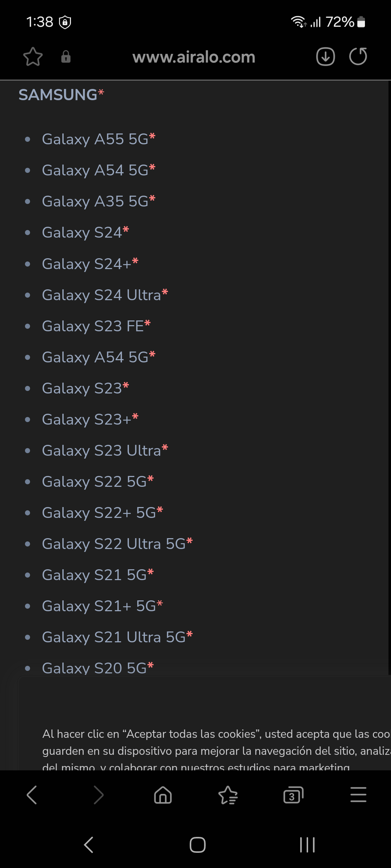Bookmark this page with the star icon
Screen dimensions: 391x868
click(x=33, y=57)
